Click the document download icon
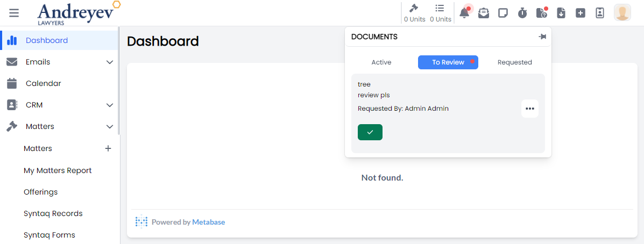Screen dimensions: 644x244 tap(561, 13)
